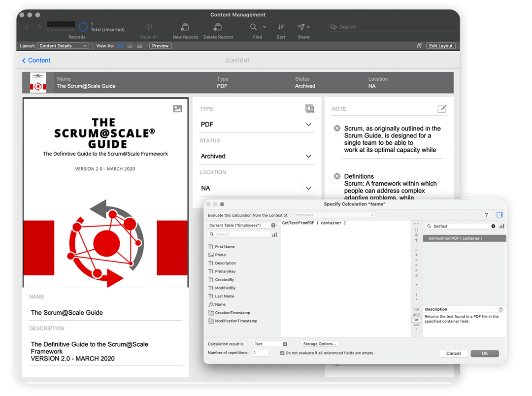Viewport: 532px width, 396px height.
Task: Switch to Table view in View As
Action: coord(139,45)
